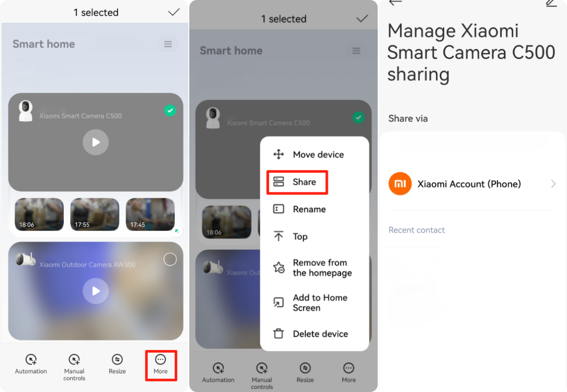Screen dimensions: 567x392
Task: Tap the orange Xiaomi Mi logo icon
Action: (x=400, y=184)
